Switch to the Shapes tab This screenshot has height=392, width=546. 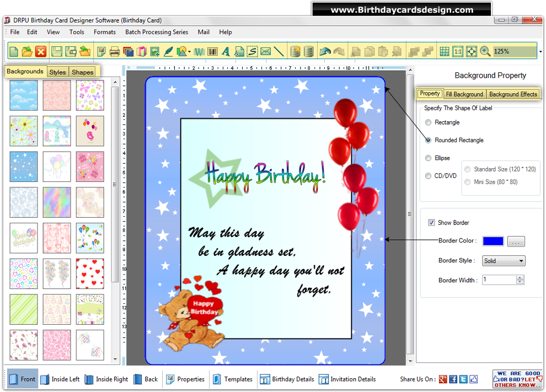[82, 72]
